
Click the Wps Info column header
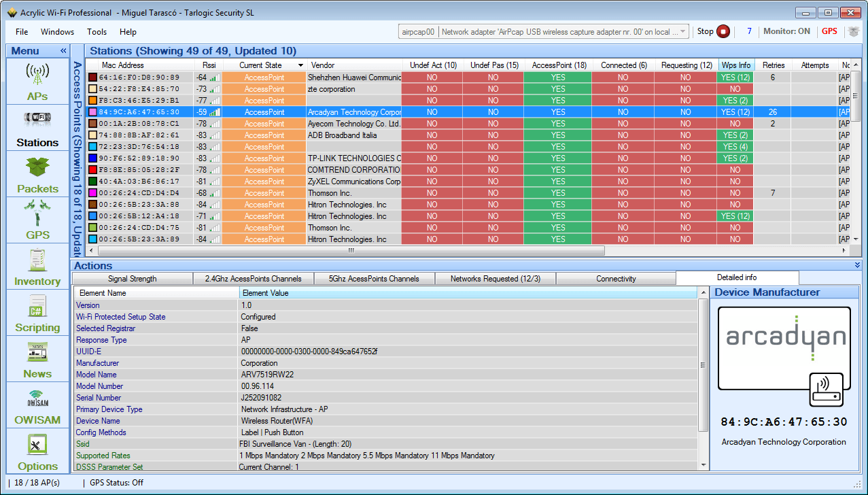pyautogui.click(x=736, y=65)
